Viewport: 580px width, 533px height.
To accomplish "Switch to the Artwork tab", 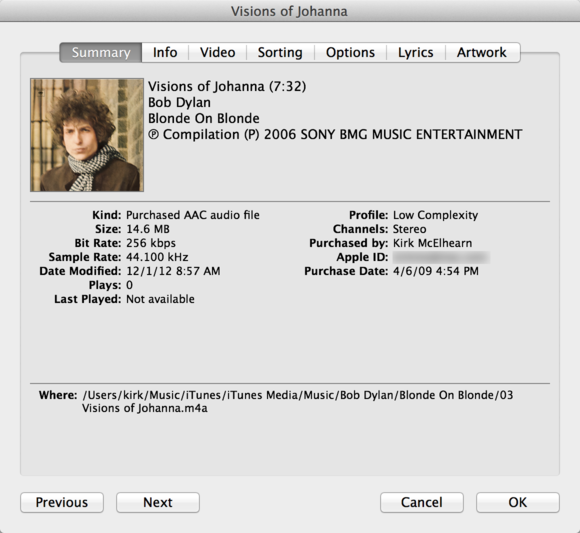I will tap(482, 53).
